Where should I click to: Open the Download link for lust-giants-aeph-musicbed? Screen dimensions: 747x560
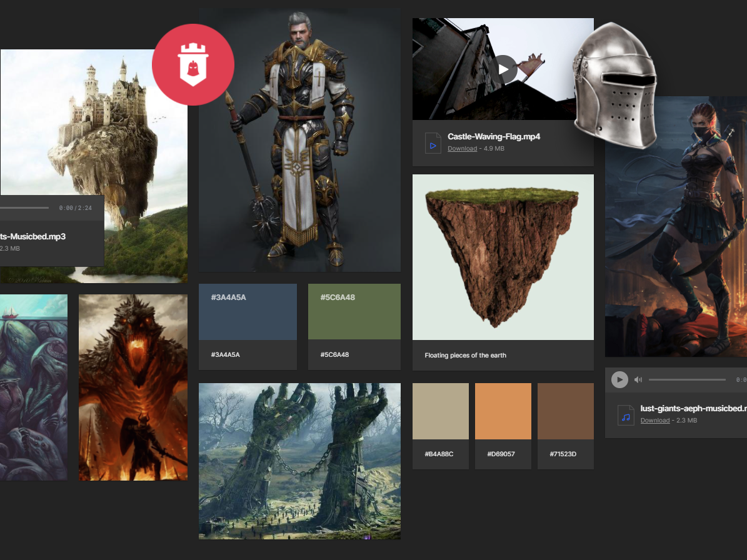(x=655, y=420)
